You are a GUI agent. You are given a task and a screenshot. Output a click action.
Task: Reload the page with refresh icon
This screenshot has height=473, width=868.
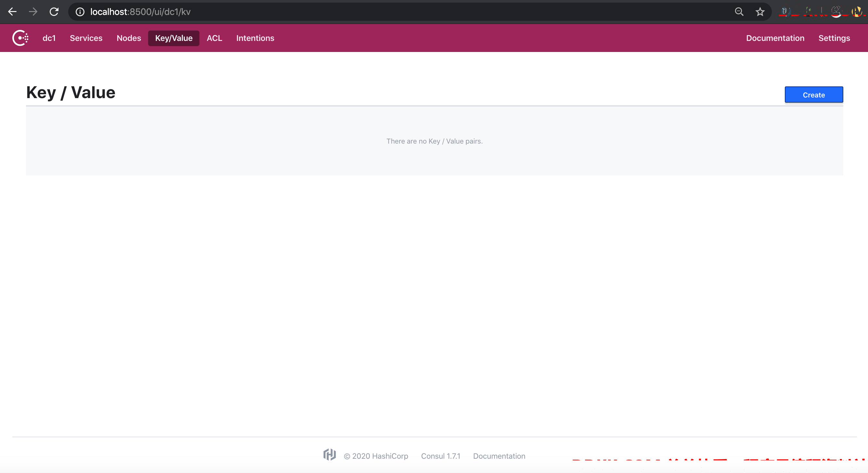(x=54, y=12)
